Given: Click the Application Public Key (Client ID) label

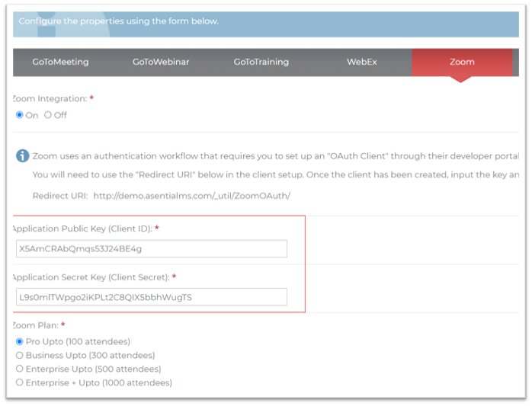Looking at the screenshot, I should point(83,229).
